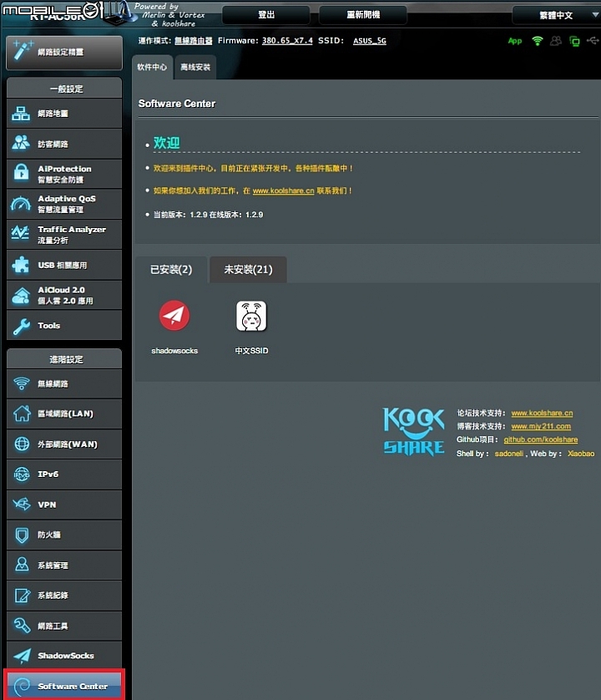The height and width of the screenshot is (700, 601).
Task: Click the IPv6 globe icon
Action: tap(22, 474)
